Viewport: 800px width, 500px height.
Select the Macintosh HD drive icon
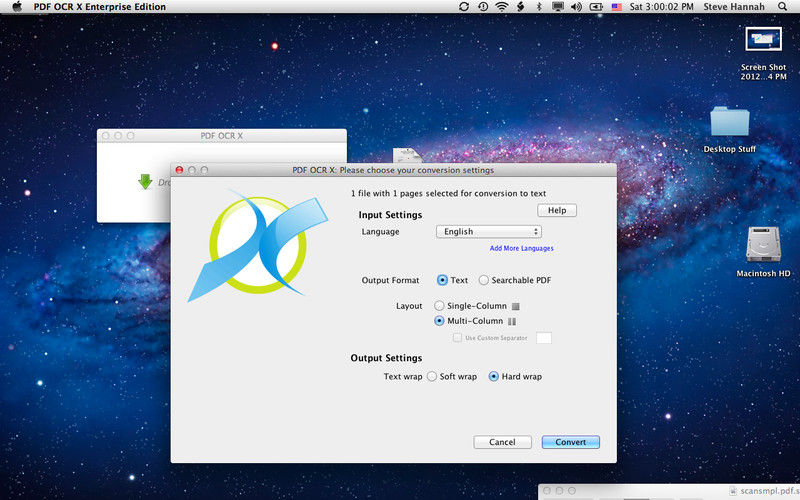pos(763,245)
